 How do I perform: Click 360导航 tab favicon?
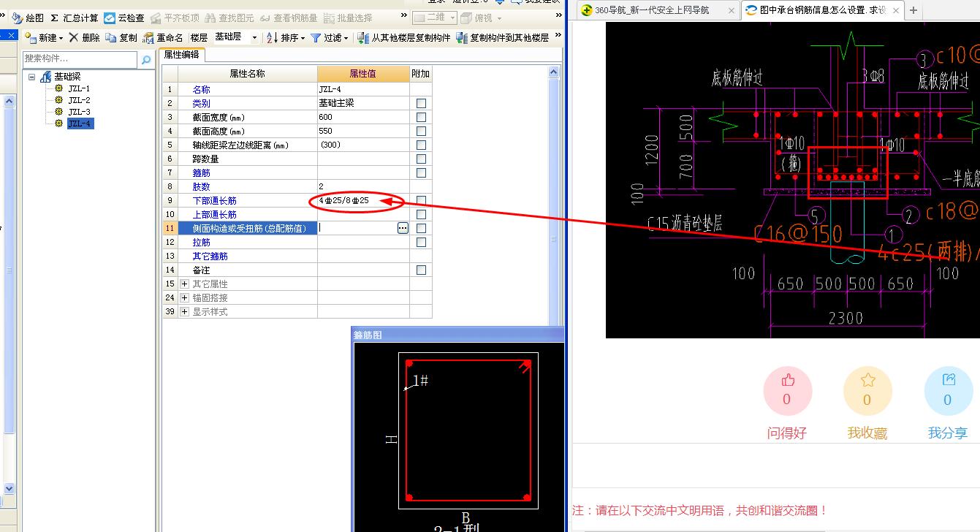pos(586,10)
